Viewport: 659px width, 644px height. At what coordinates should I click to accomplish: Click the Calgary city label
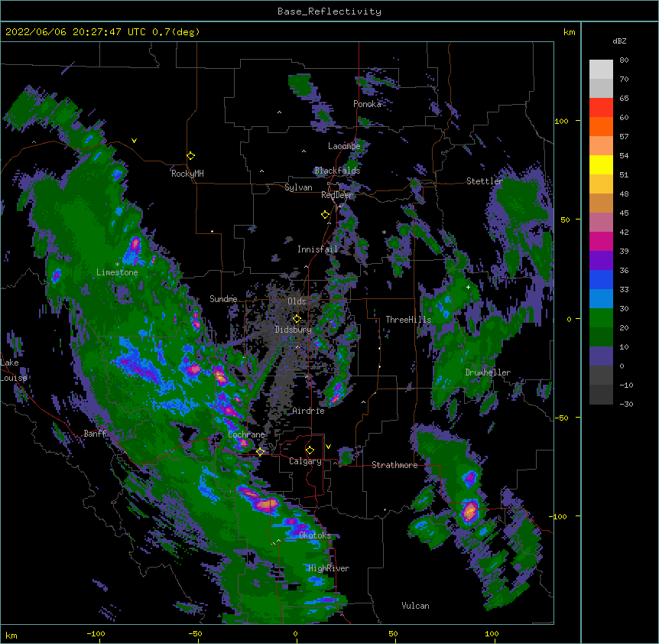coord(305,461)
